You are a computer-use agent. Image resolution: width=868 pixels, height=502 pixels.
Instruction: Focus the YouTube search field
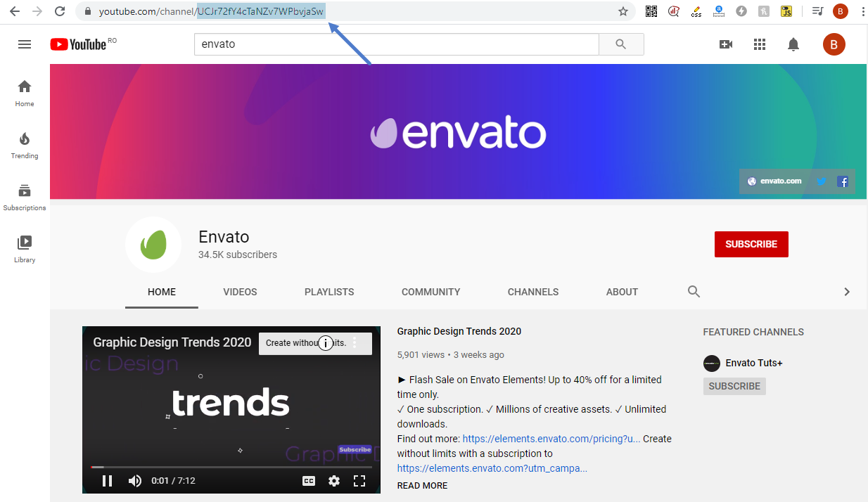pyautogui.click(x=396, y=44)
